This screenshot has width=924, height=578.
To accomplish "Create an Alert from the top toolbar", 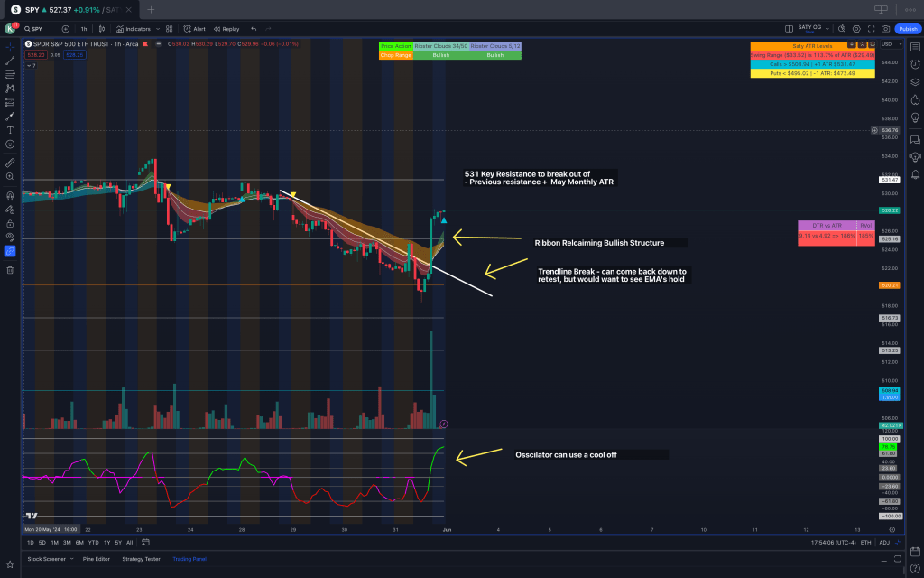I will click(x=194, y=29).
